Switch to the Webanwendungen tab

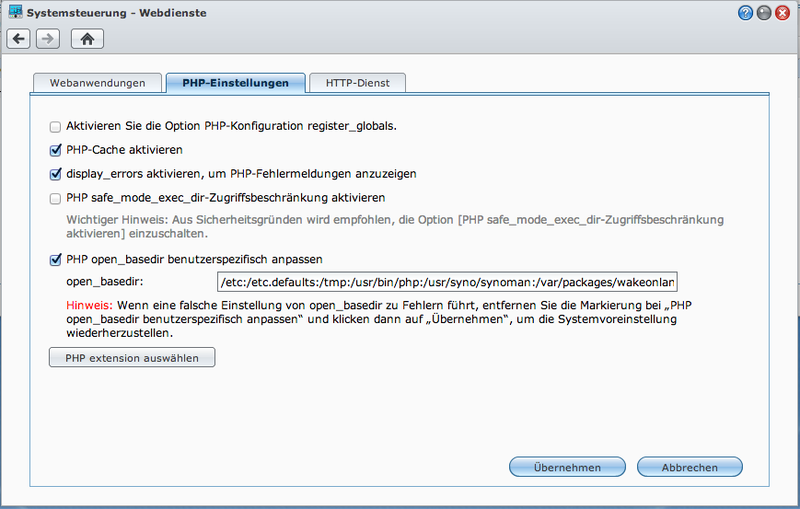tap(96, 83)
